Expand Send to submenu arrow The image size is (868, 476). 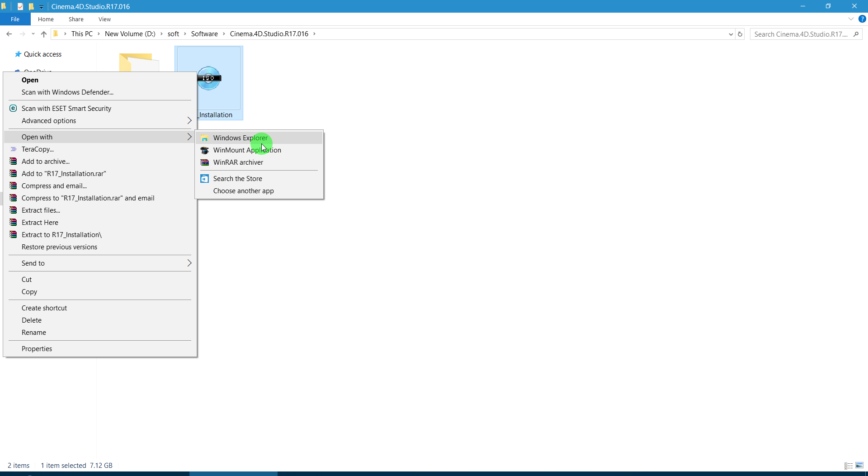point(189,263)
